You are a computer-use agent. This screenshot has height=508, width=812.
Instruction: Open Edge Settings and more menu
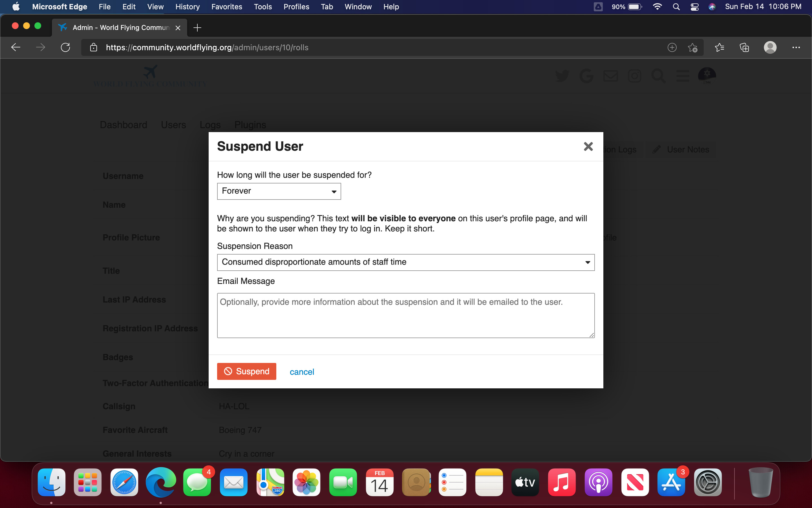[x=796, y=47]
